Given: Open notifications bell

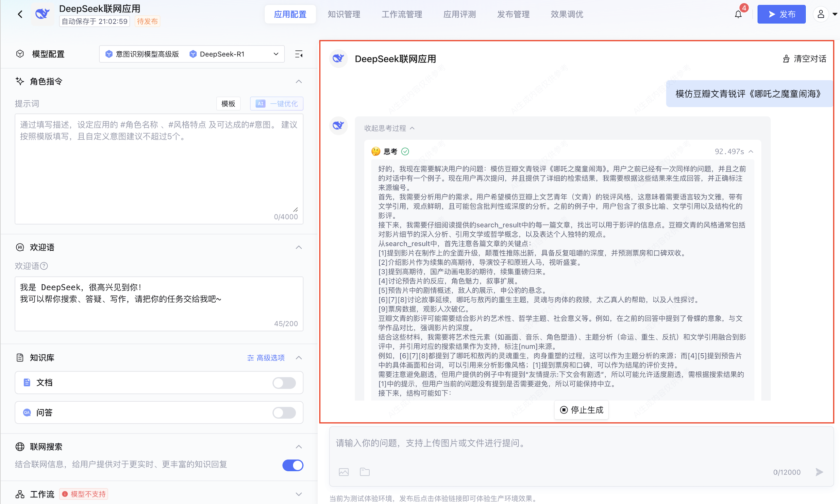Looking at the screenshot, I should tap(738, 14).
